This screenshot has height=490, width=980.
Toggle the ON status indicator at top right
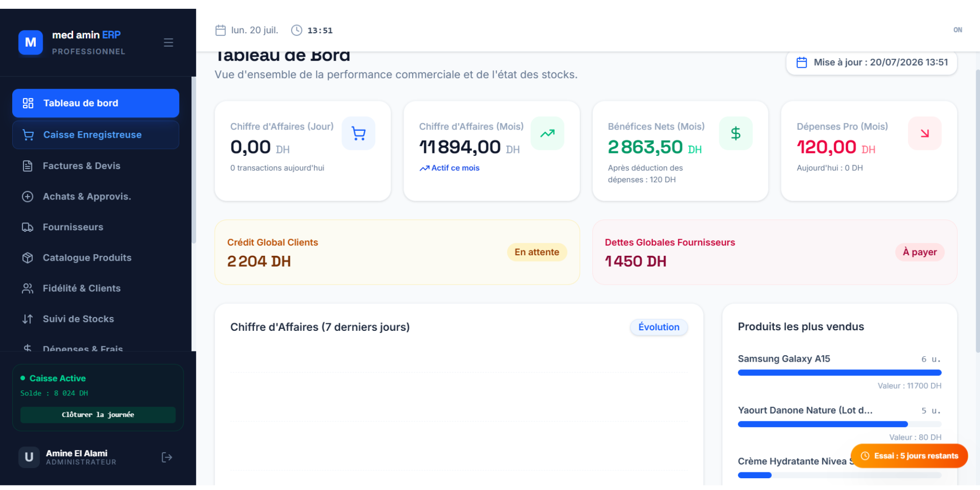pyautogui.click(x=957, y=30)
